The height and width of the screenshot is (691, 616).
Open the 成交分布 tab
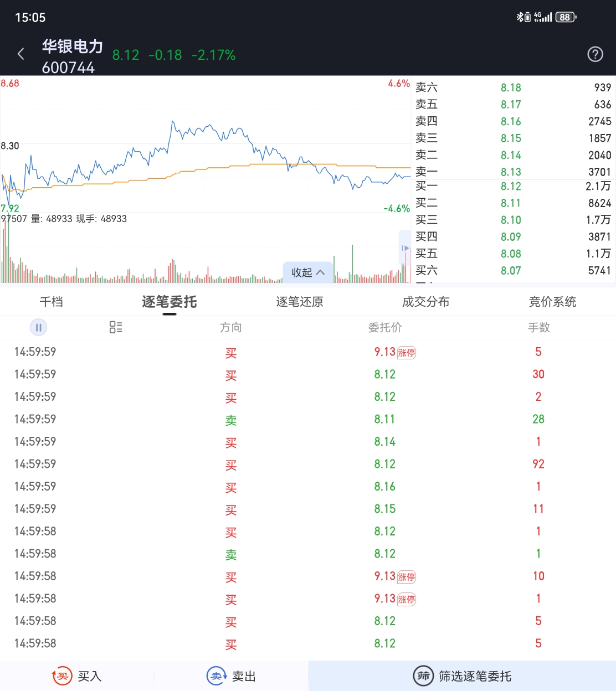pyautogui.click(x=426, y=302)
